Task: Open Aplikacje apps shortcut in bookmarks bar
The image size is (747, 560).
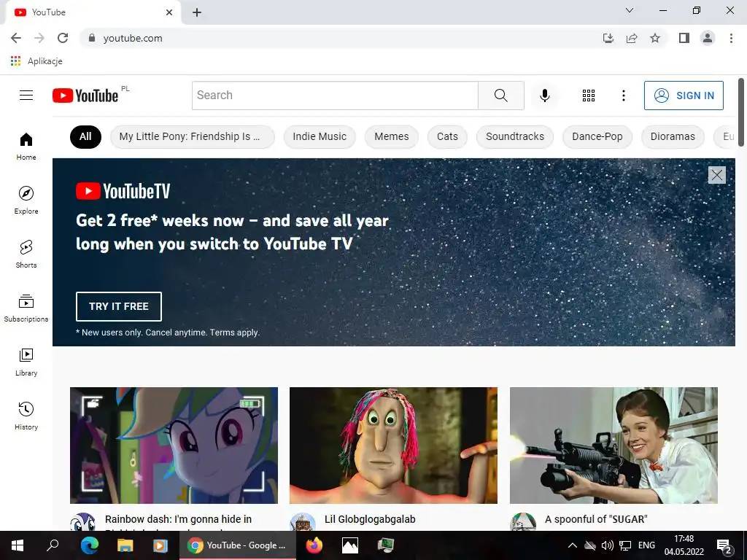Action: coord(36,61)
